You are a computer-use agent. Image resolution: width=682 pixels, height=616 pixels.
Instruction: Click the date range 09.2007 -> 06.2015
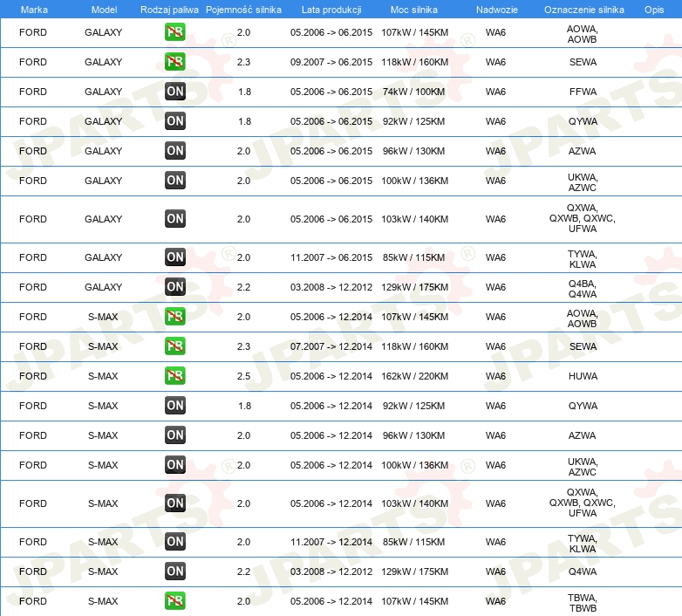pyautogui.click(x=331, y=62)
